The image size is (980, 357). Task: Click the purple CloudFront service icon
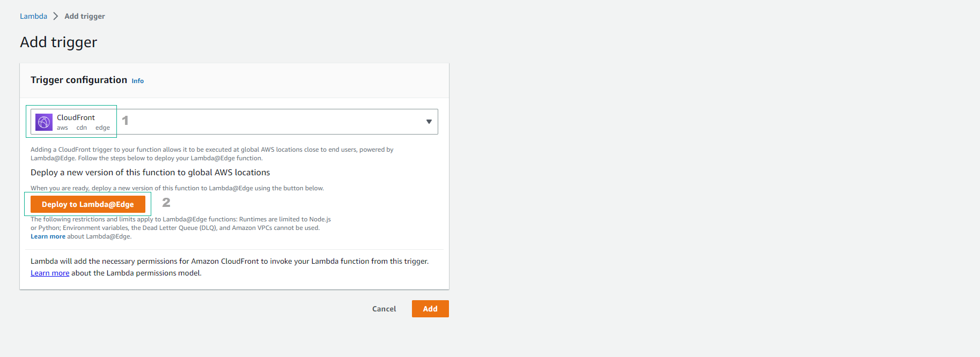coord(44,122)
